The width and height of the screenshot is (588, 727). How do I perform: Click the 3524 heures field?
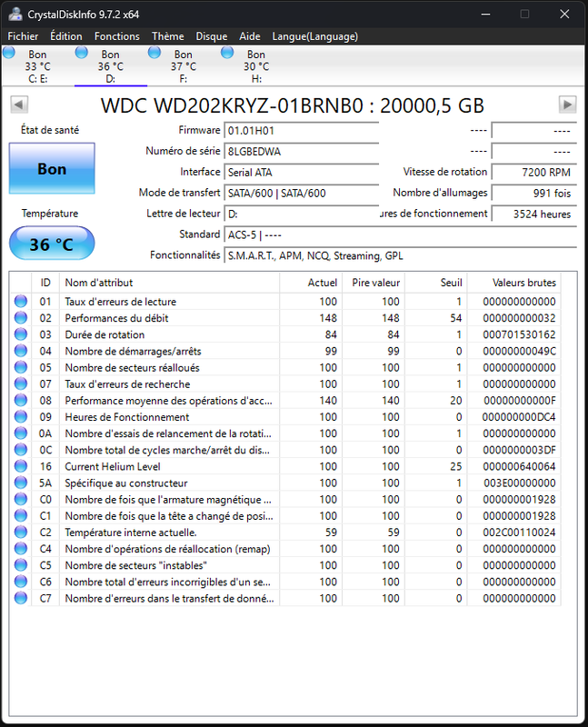coord(533,214)
